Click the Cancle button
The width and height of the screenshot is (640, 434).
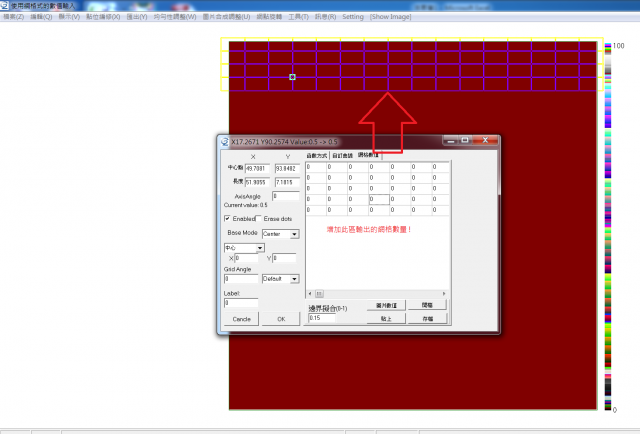point(241,318)
